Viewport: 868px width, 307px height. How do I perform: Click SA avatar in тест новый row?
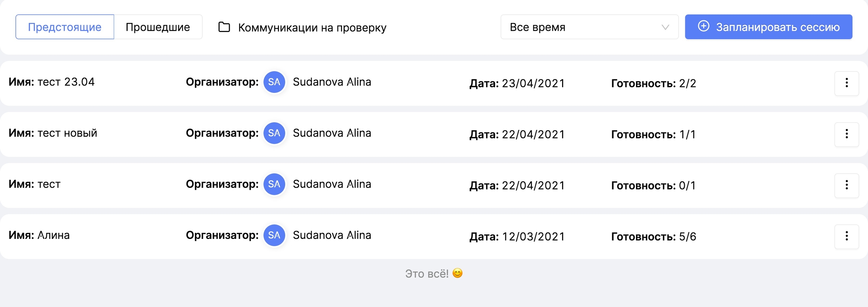274,133
